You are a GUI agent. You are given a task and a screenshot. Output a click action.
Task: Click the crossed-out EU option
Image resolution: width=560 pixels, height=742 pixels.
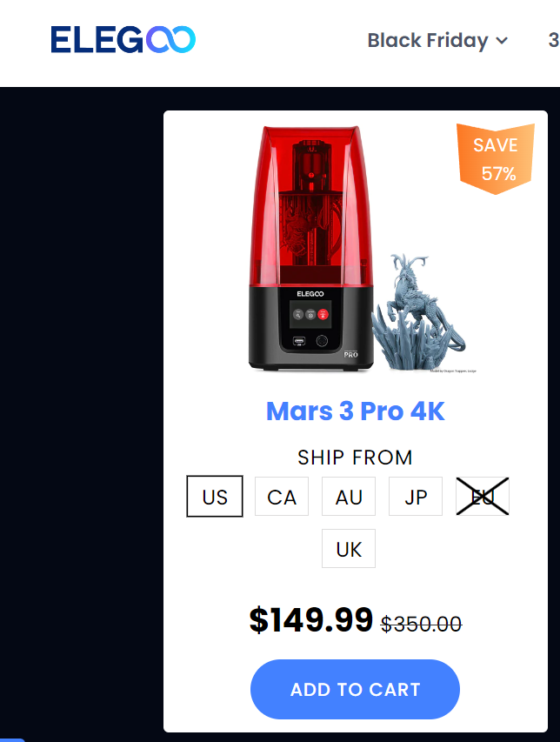483,497
